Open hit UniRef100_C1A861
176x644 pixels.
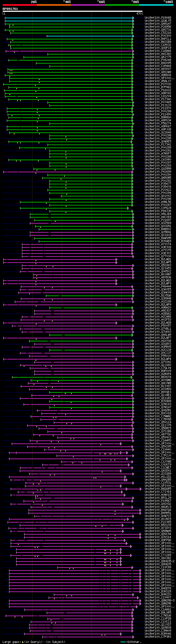pos(158,610)
